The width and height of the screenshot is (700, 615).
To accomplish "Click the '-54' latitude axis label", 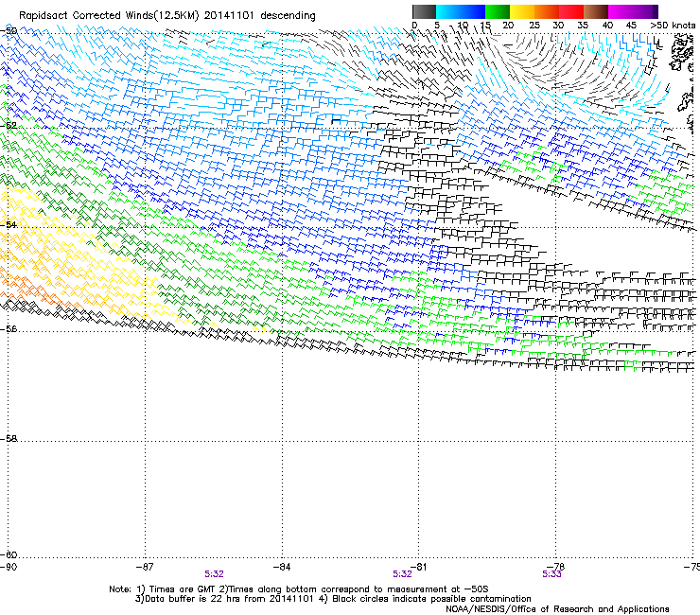I will [x=9, y=224].
